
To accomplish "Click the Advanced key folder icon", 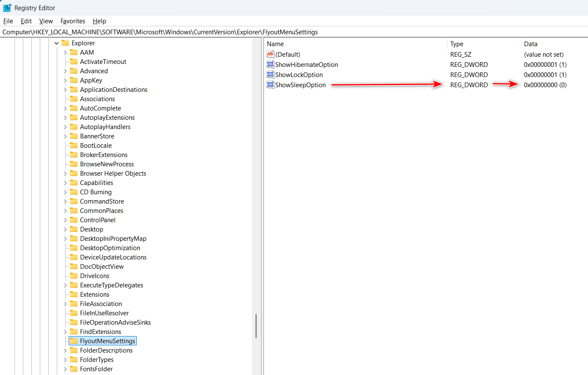I will pyautogui.click(x=74, y=71).
